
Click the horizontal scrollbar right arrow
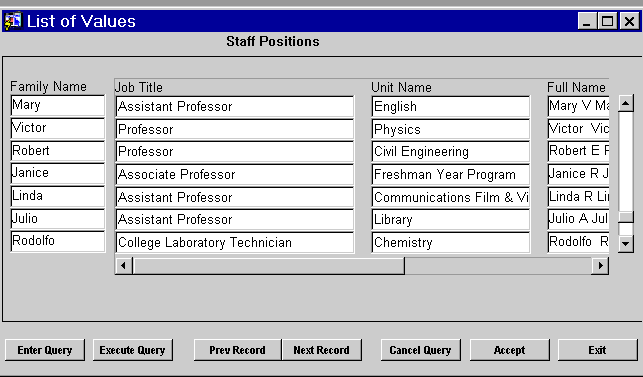pyautogui.click(x=600, y=266)
